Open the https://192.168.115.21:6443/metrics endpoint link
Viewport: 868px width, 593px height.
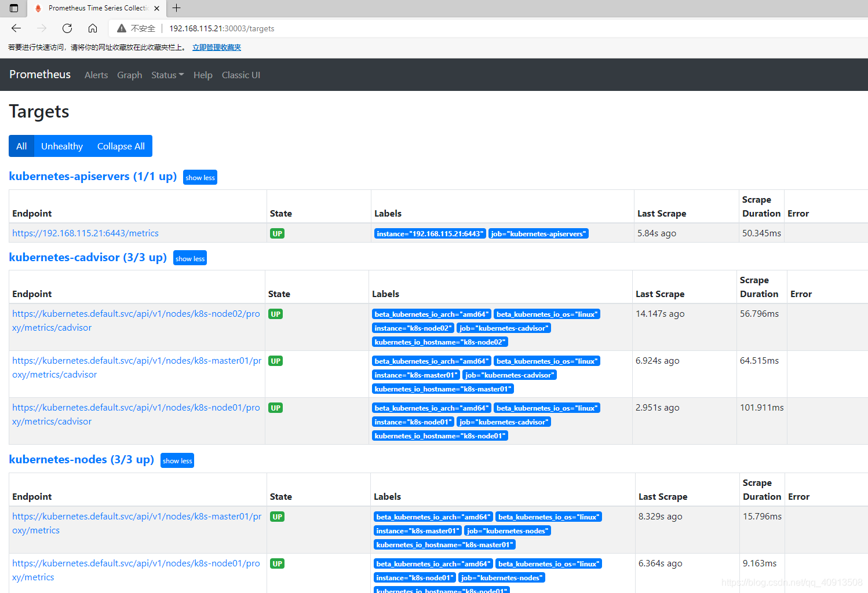[85, 233]
